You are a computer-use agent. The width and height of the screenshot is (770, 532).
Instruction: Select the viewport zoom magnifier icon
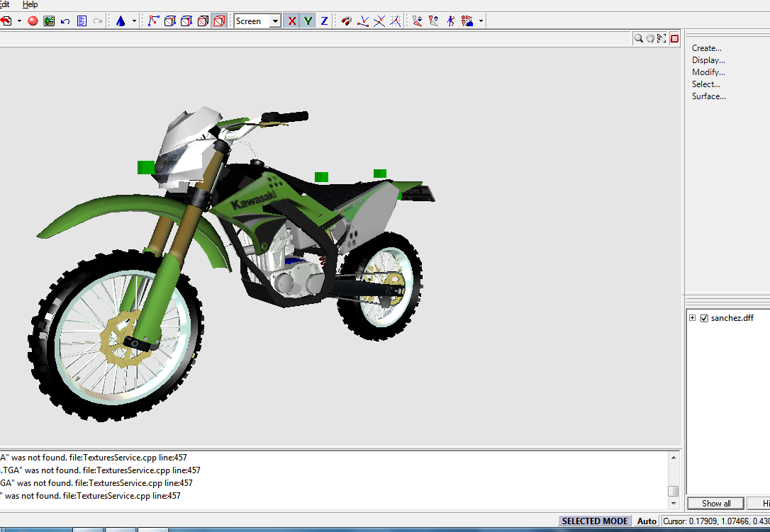638,38
